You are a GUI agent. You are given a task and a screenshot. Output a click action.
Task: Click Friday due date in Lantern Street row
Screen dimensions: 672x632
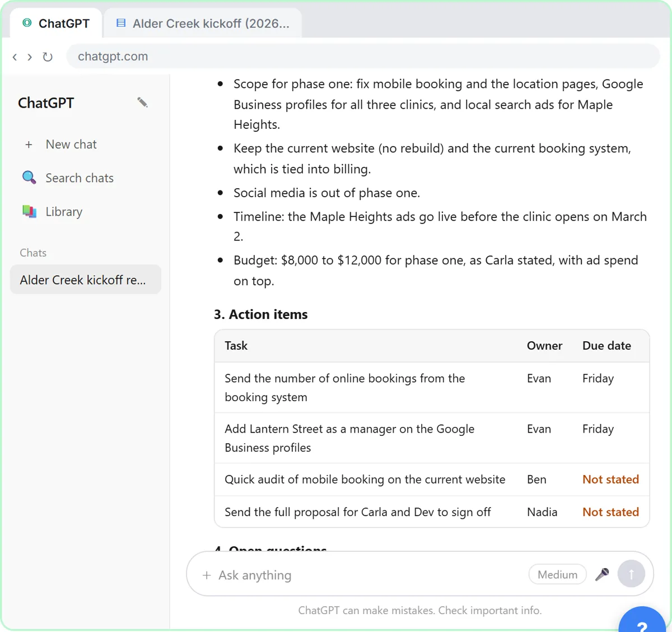pos(598,429)
